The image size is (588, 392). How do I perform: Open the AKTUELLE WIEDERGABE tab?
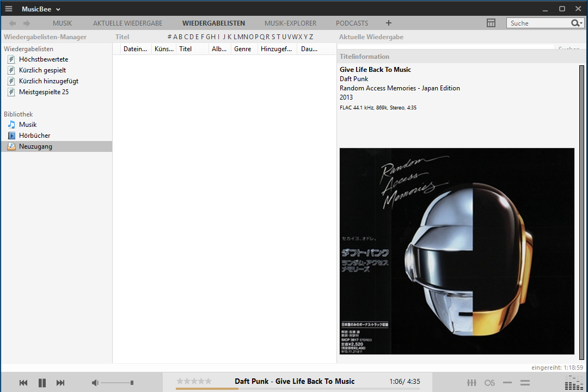(x=127, y=23)
